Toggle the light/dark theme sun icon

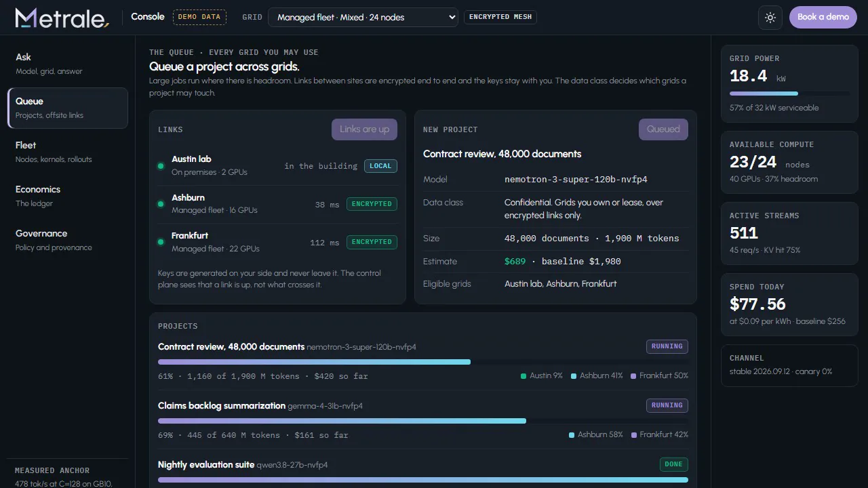770,18
